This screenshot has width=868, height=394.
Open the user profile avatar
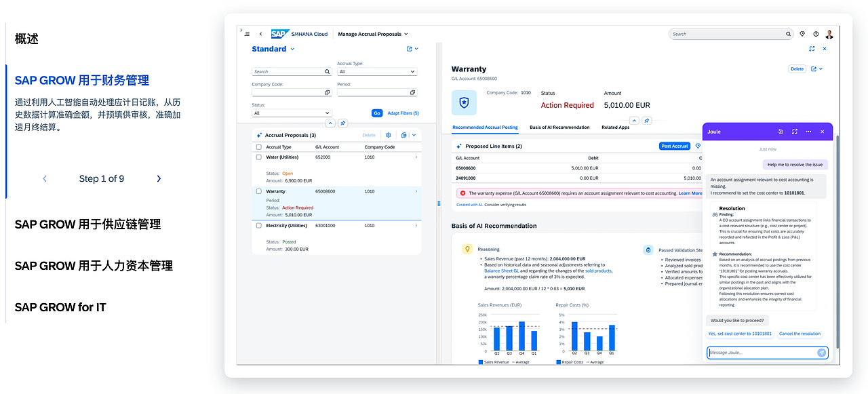[x=829, y=34]
